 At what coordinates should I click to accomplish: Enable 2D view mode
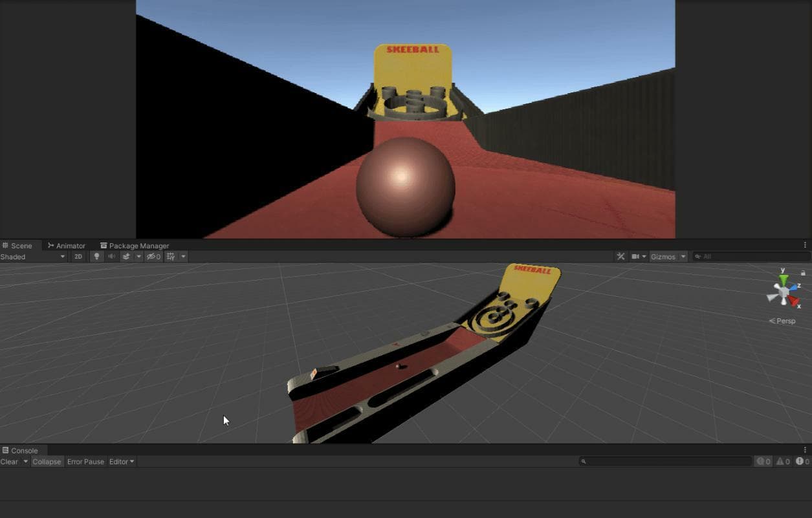(78, 257)
